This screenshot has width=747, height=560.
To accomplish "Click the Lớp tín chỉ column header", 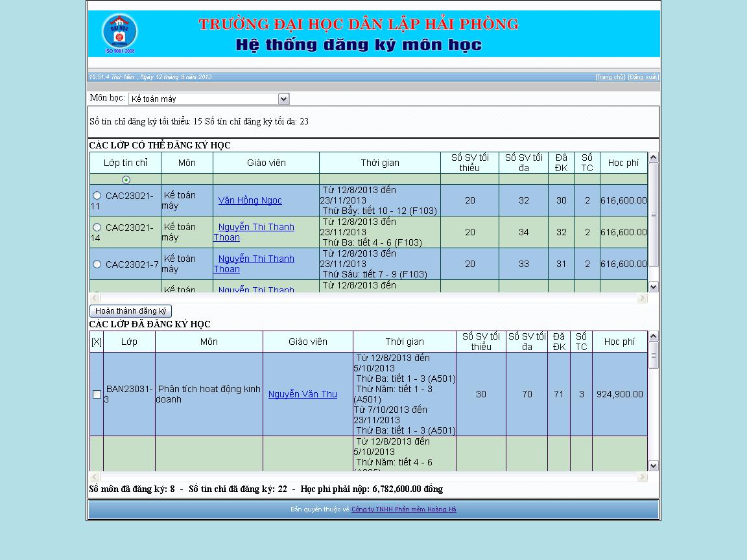I will click(x=126, y=163).
